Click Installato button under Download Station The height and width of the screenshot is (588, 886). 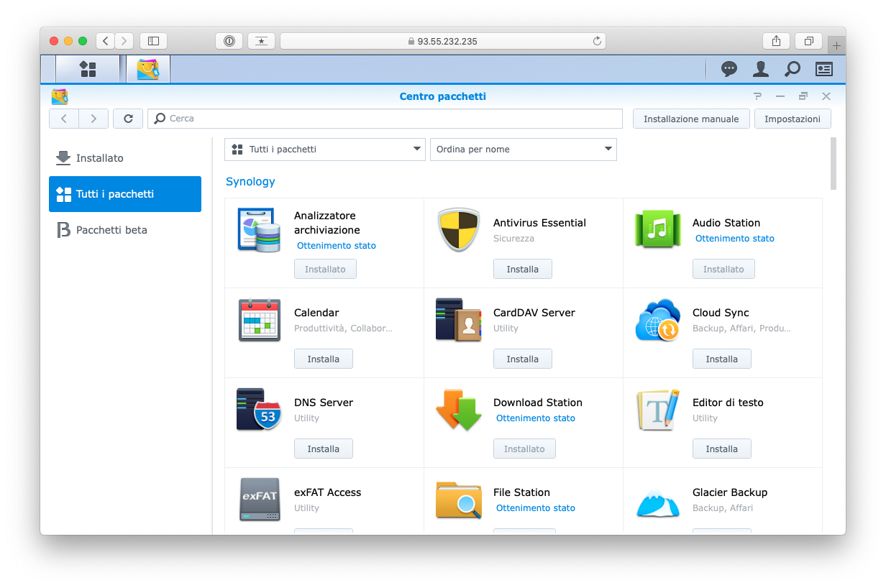(x=524, y=449)
